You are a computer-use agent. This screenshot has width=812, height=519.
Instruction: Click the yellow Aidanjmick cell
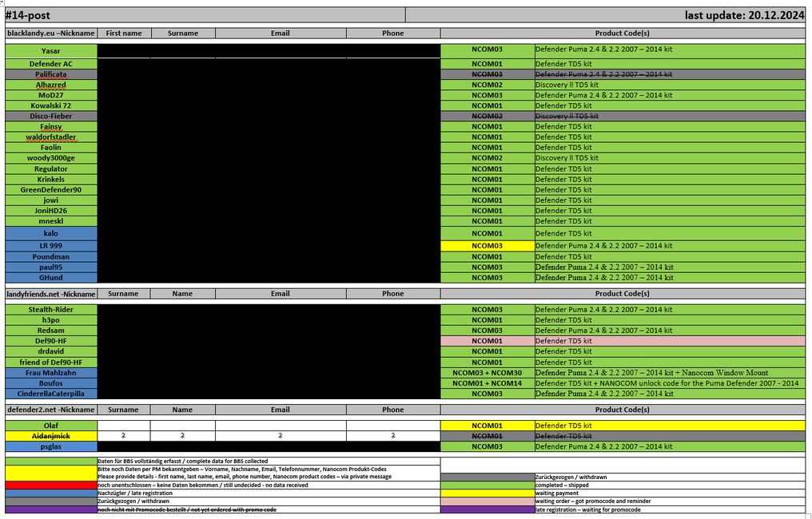click(51, 436)
